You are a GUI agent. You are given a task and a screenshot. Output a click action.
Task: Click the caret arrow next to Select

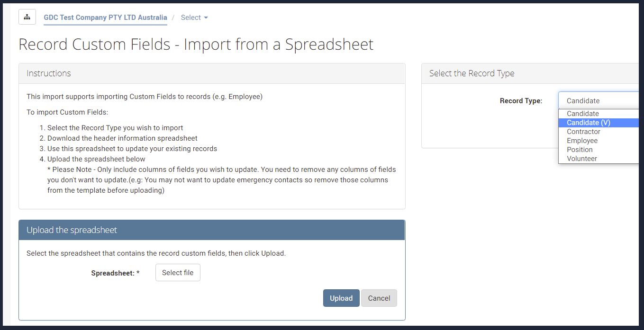(206, 18)
